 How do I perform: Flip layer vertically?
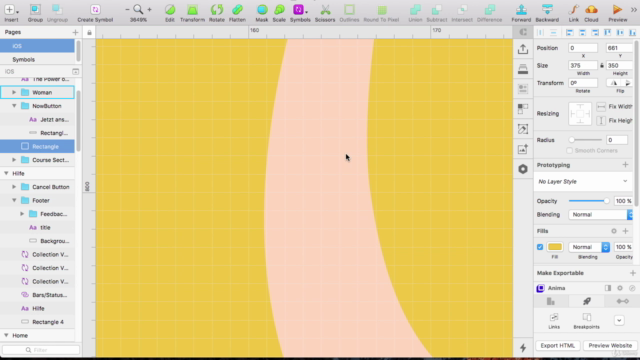627,83
